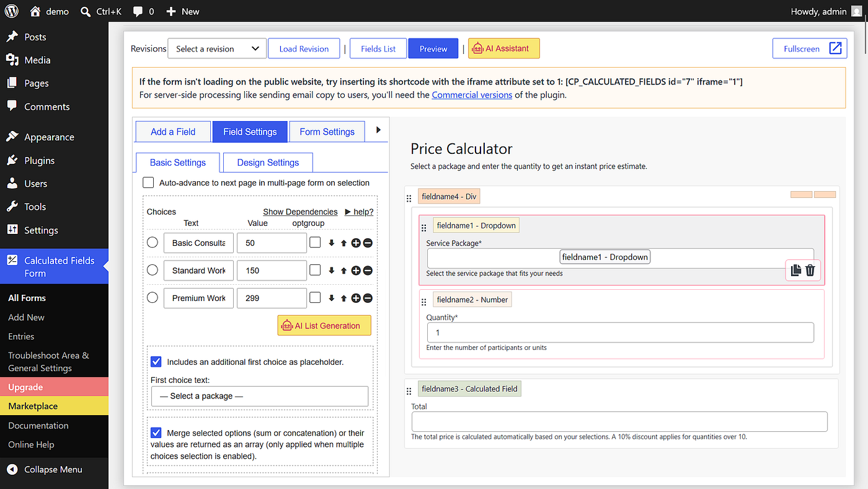Expand the help? link in Choices
868x489 pixels.
(x=359, y=212)
